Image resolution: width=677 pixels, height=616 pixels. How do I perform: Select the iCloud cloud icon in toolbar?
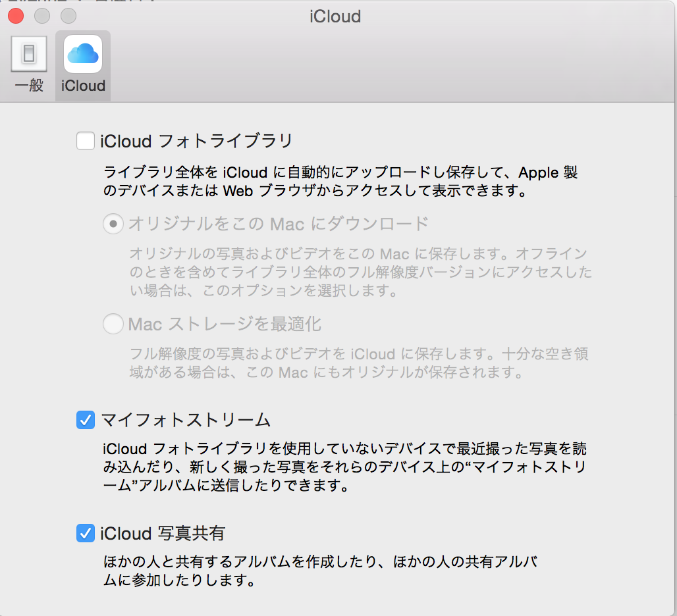point(82,54)
